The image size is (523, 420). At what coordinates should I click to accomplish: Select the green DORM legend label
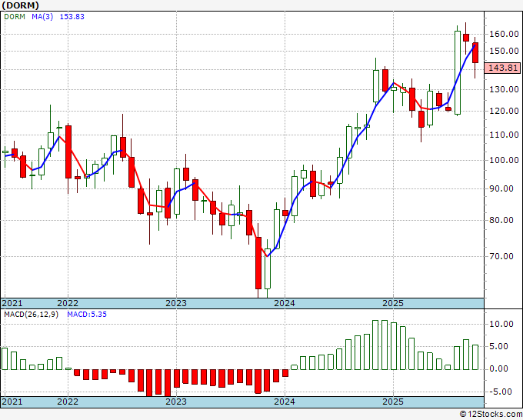(x=15, y=17)
